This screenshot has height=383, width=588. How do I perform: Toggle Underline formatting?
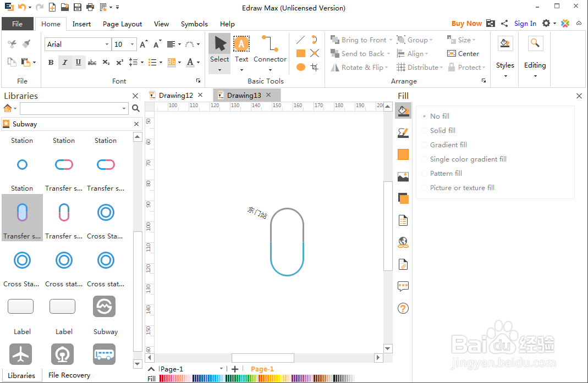click(78, 62)
